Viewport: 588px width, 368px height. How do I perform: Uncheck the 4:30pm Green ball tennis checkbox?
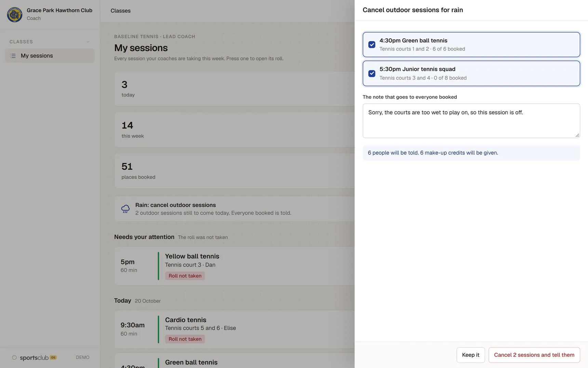point(372,45)
